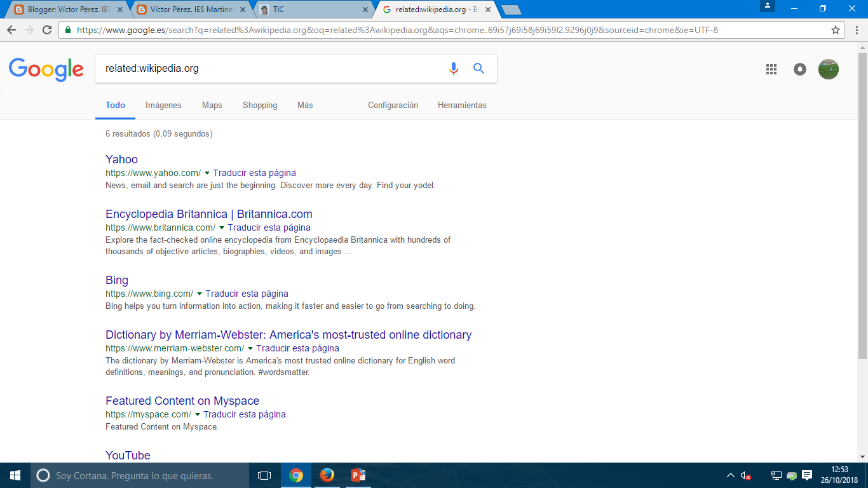Click the page vertical scrollbar
Viewport: 868px width, 488px height.
pos(862,207)
